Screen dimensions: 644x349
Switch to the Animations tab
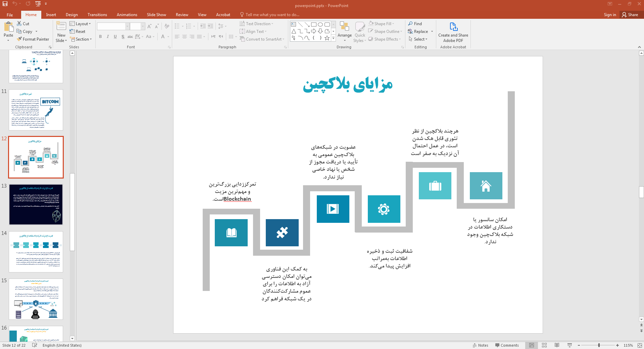pos(127,15)
